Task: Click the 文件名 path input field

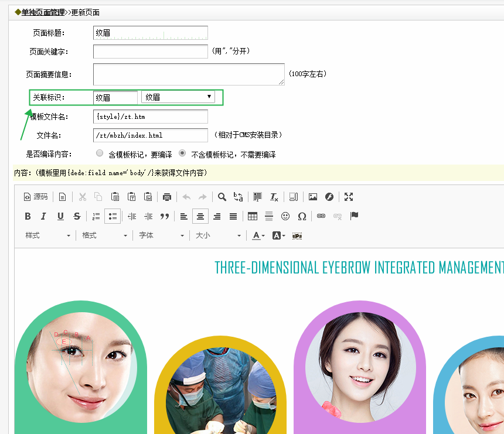Action: click(151, 135)
